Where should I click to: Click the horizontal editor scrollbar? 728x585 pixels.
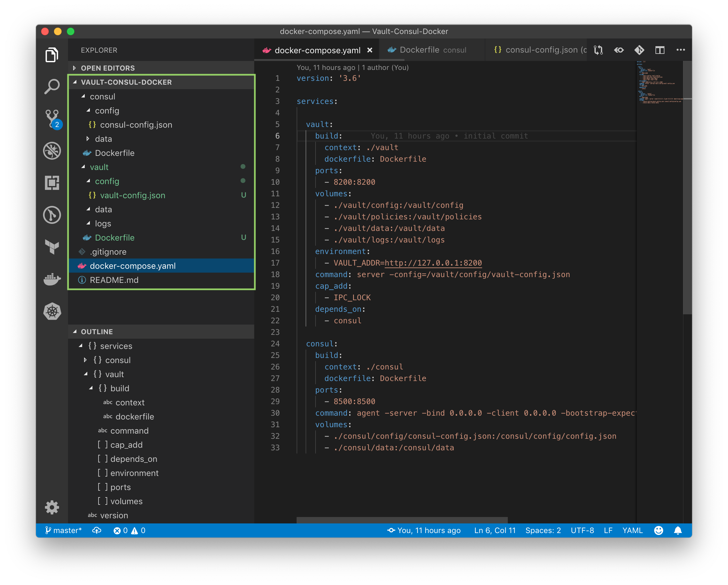(x=402, y=520)
